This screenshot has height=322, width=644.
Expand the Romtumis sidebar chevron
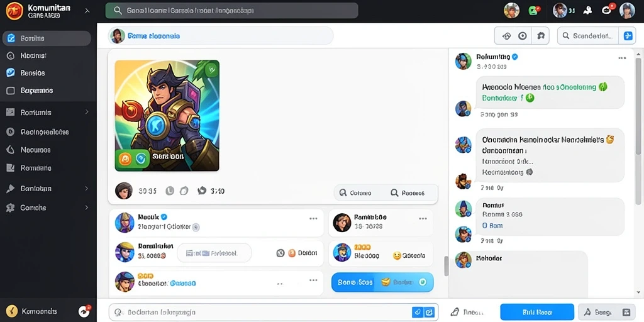pyautogui.click(x=87, y=112)
